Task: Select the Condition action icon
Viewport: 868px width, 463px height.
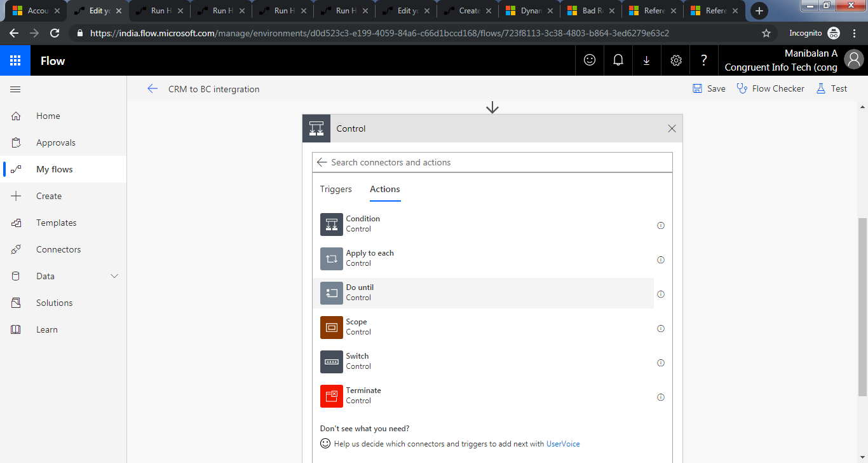Action: [x=332, y=224]
